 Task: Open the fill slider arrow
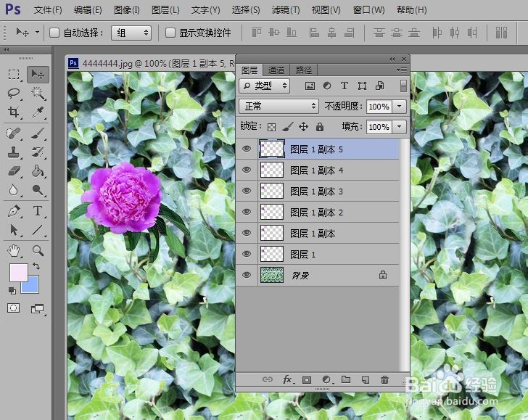[400, 127]
